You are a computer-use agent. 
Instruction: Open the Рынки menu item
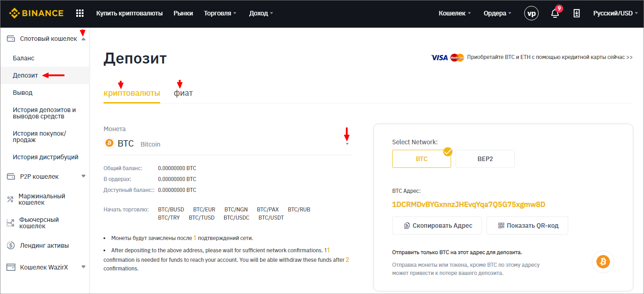183,13
